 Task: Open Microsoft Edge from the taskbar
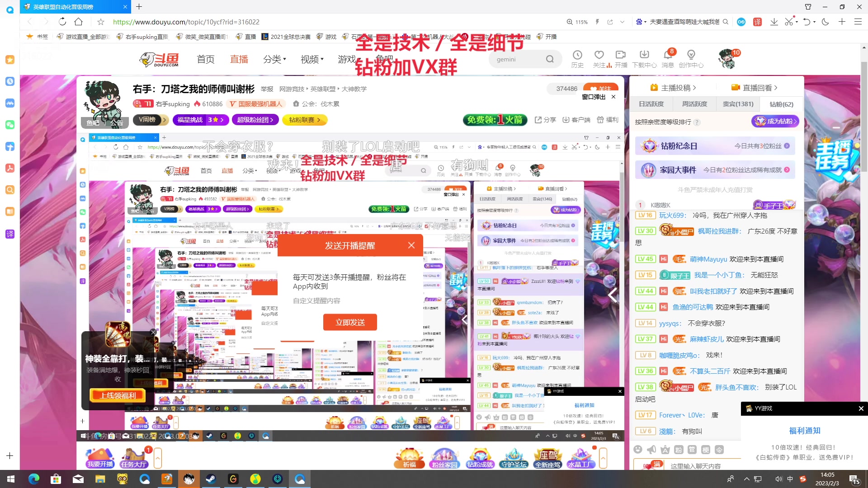point(34,479)
